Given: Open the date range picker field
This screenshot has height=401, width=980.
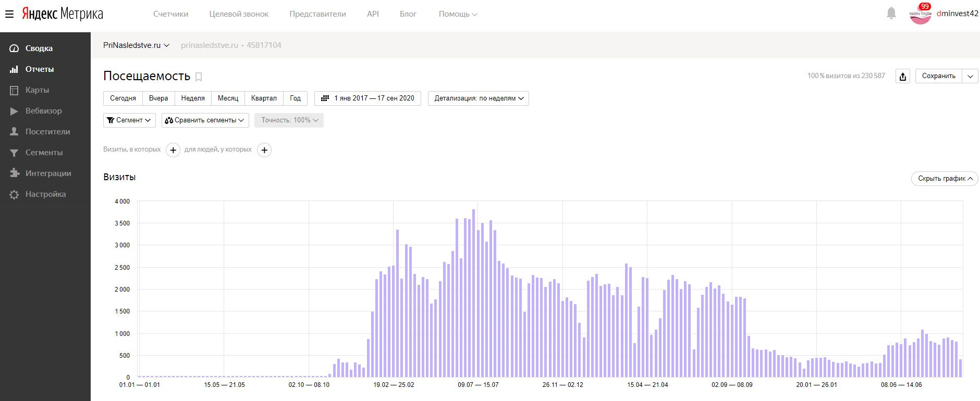Looking at the screenshot, I should [368, 98].
